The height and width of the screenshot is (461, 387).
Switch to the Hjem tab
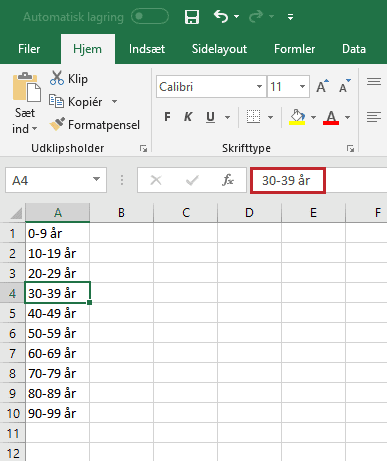(87, 49)
